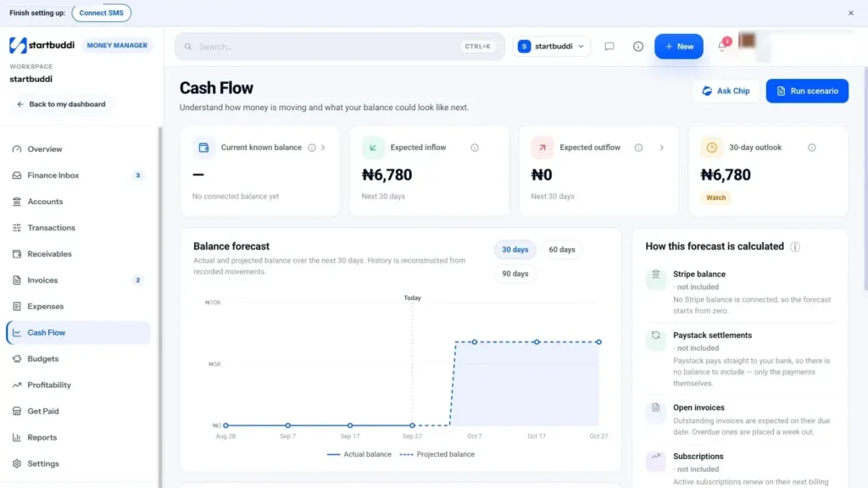Image resolution: width=868 pixels, height=488 pixels.
Task: Open startbuddi workspace dropdown
Action: pyautogui.click(x=551, y=47)
